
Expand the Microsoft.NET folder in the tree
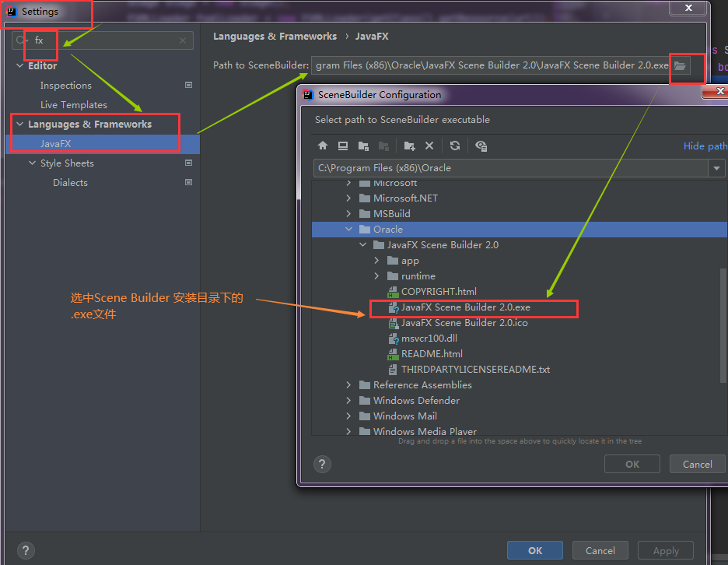coord(348,198)
